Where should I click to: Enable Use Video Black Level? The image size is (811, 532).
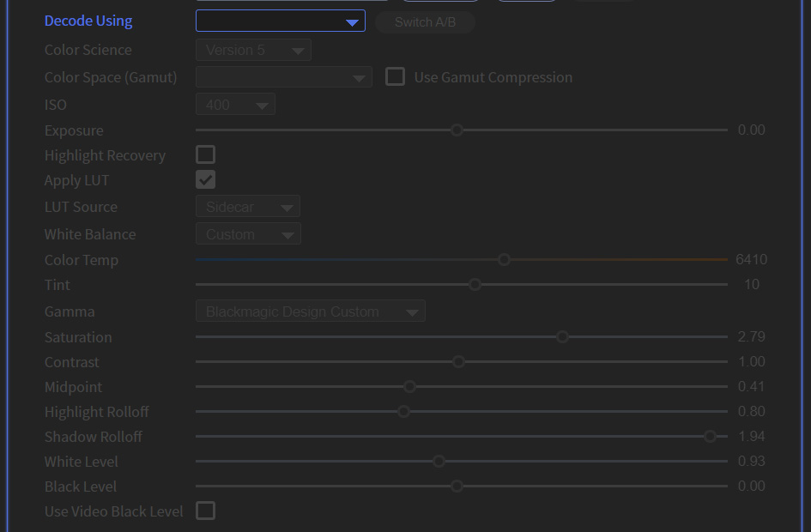[205, 511]
